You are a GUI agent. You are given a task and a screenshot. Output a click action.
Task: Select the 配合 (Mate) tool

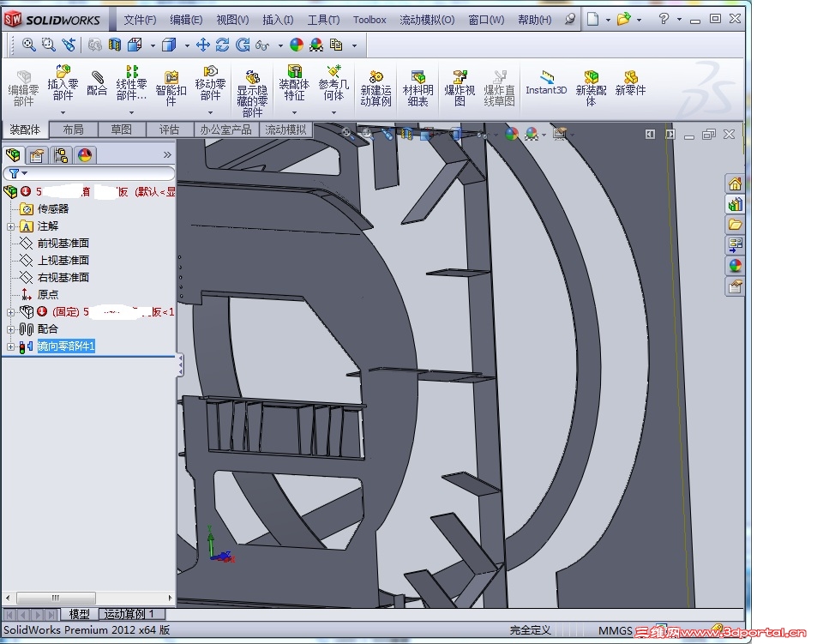click(x=97, y=84)
